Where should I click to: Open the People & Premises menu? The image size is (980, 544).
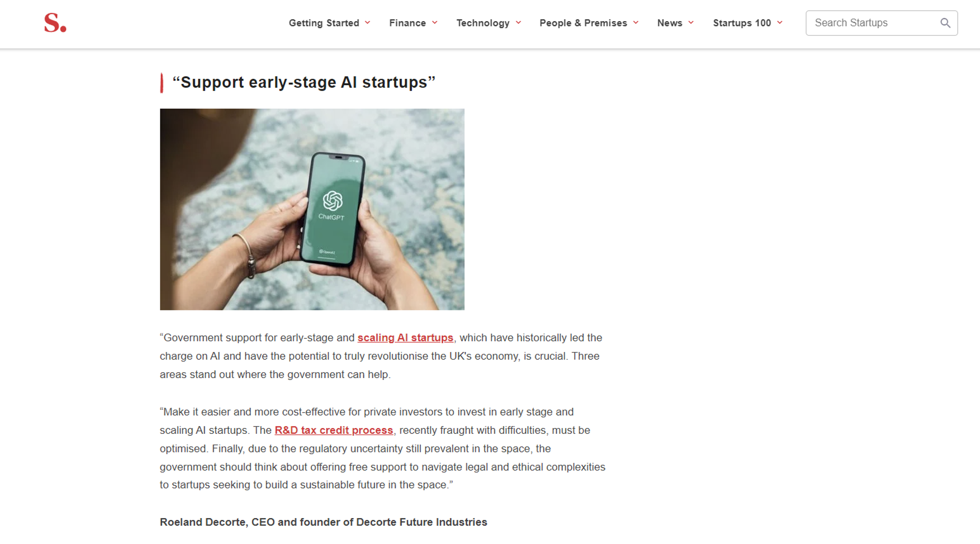coord(583,23)
